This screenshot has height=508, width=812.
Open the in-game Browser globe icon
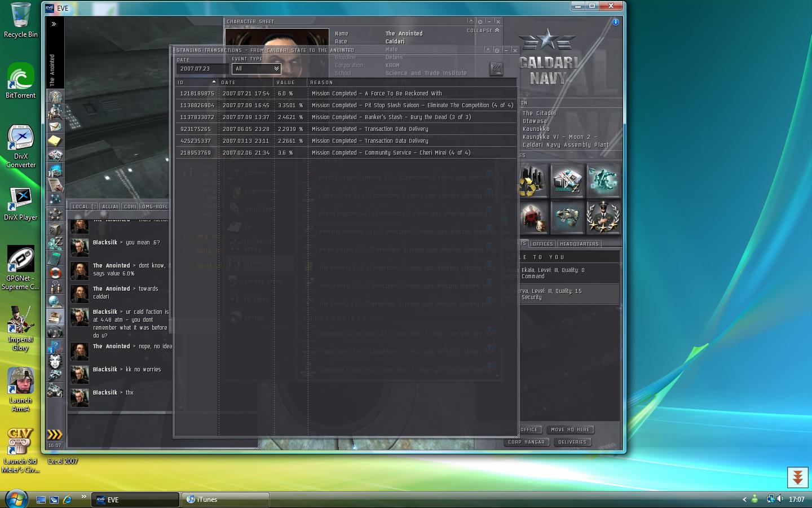click(55, 302)
